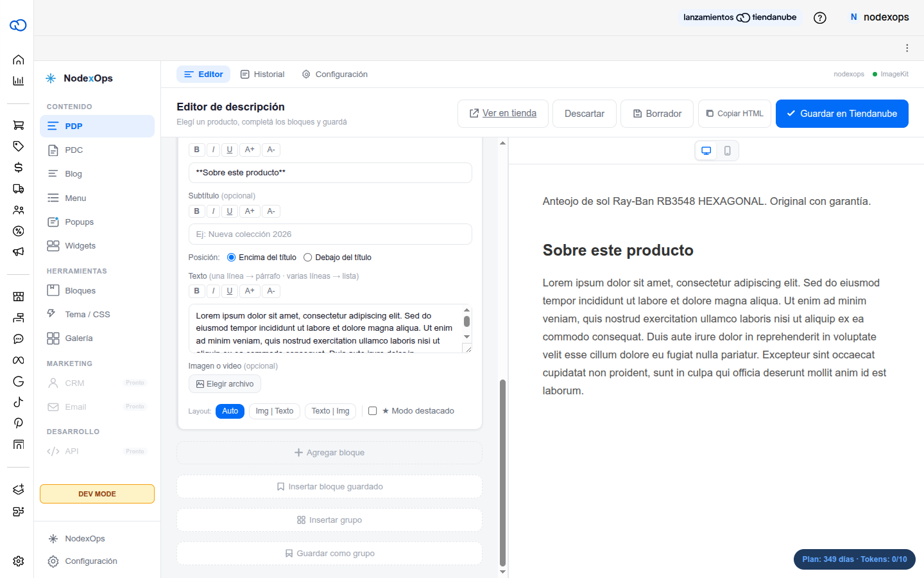Image resolution: width=924 pixels, height=578 pixels.
Task: Switch preview to mobile view
Action: [x=727, y=151]
